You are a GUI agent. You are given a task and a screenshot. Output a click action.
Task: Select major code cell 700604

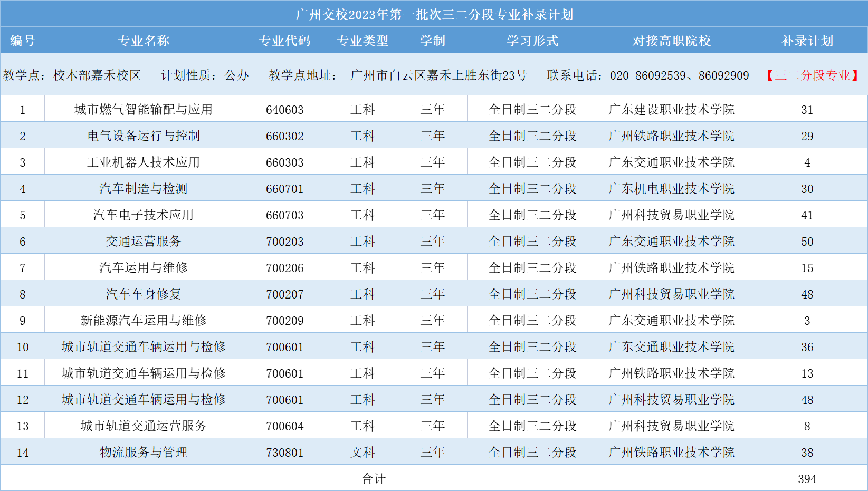(x=285, y=426)
